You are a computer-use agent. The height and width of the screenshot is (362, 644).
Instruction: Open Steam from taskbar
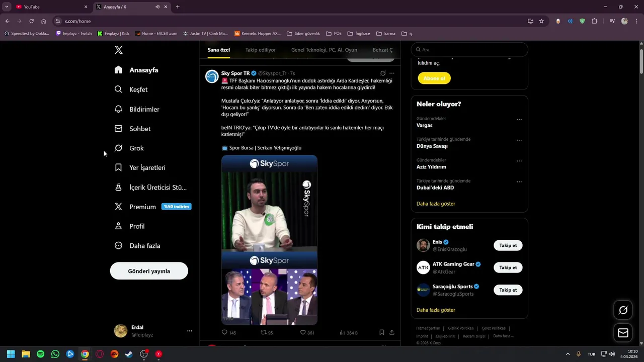[x=129, y=354]
